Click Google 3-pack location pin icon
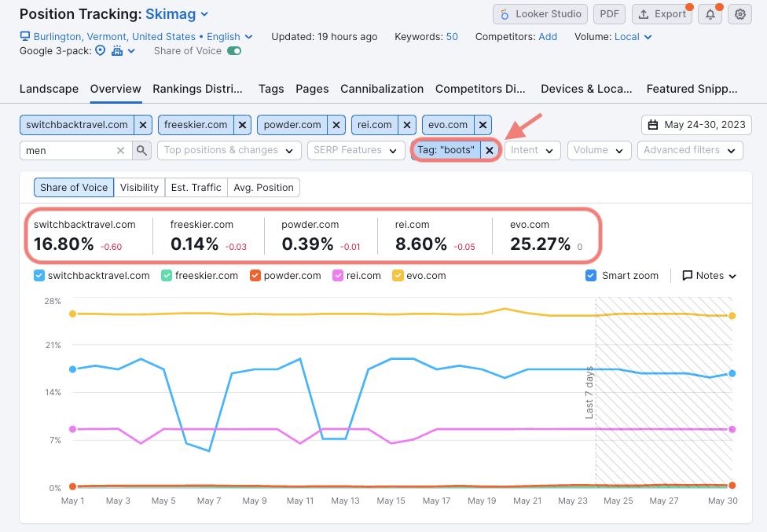 [x=101, y=51]
